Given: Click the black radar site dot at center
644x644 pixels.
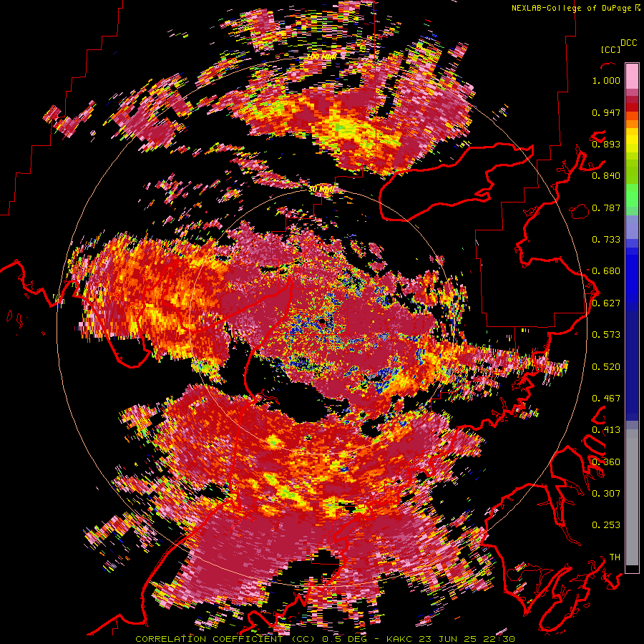Looking at the screenshot, I should tap(323, 321).
